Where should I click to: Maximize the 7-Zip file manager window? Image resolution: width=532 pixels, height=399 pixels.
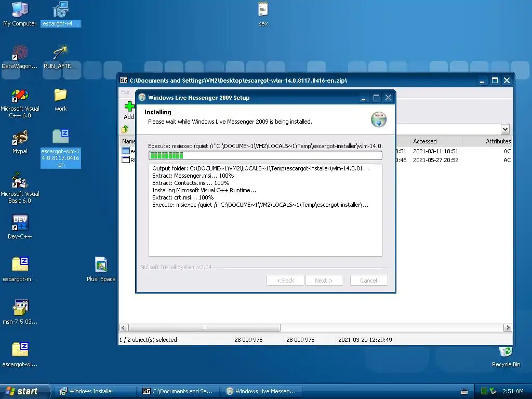(495, 81)
